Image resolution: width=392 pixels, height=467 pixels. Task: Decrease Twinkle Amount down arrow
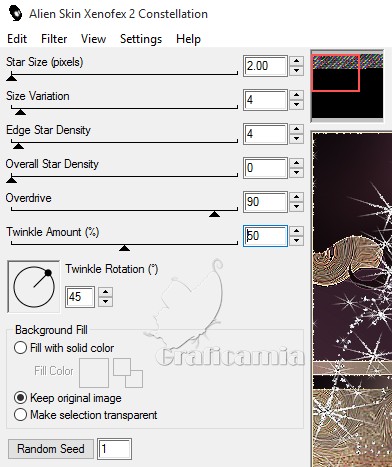coord(296,240)
